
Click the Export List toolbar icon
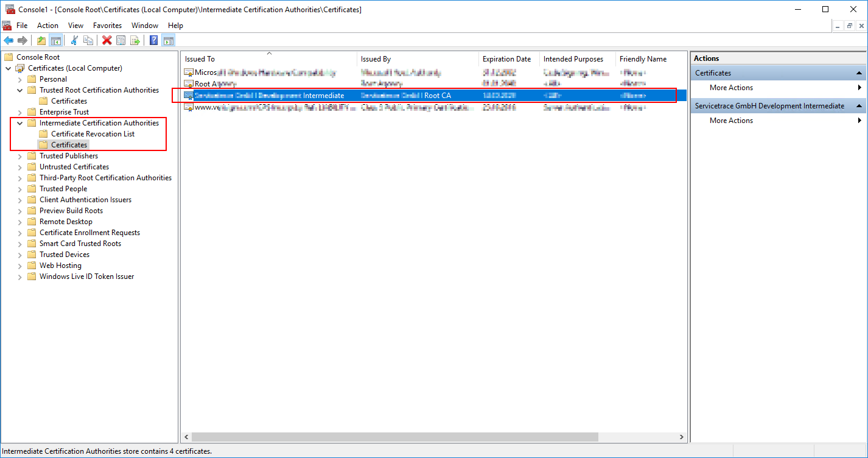tap(135, 40)
